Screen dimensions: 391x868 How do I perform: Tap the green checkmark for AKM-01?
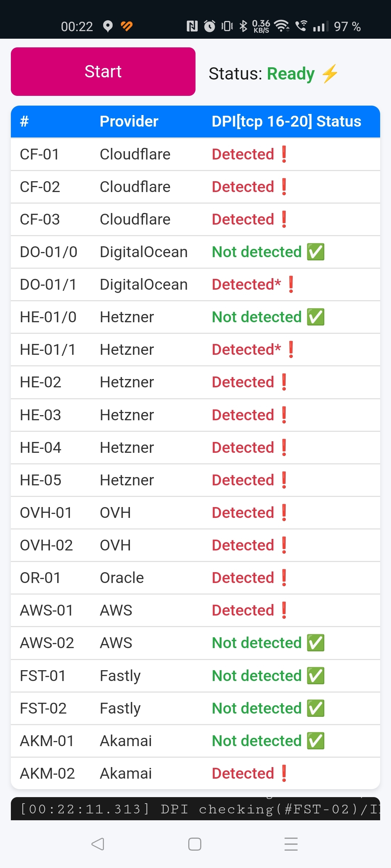(316, 741)
